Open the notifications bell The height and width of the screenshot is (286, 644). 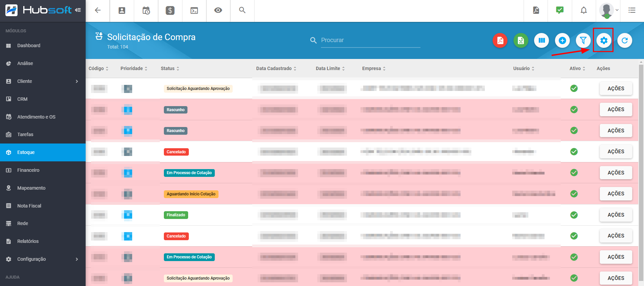tap(584, 10)
